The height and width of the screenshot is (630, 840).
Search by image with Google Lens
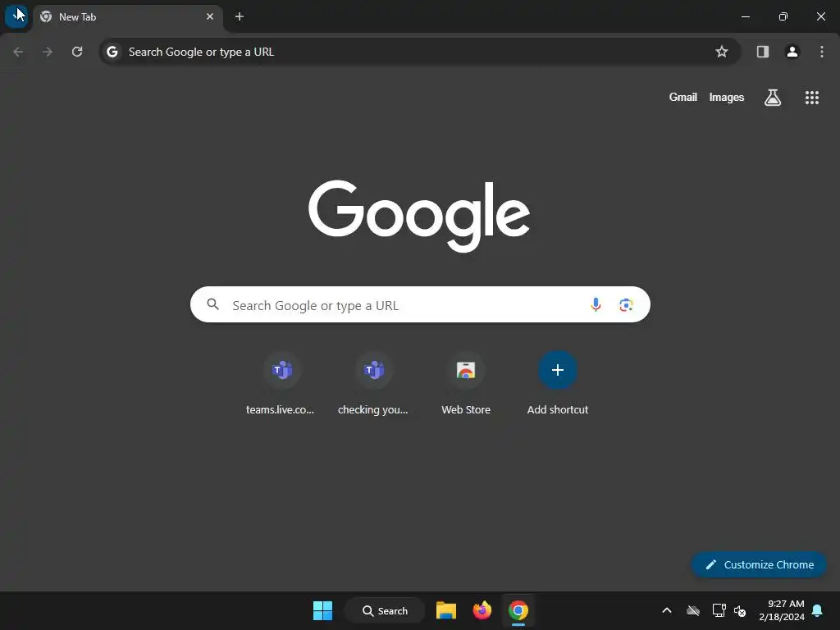tap(626, 305)
